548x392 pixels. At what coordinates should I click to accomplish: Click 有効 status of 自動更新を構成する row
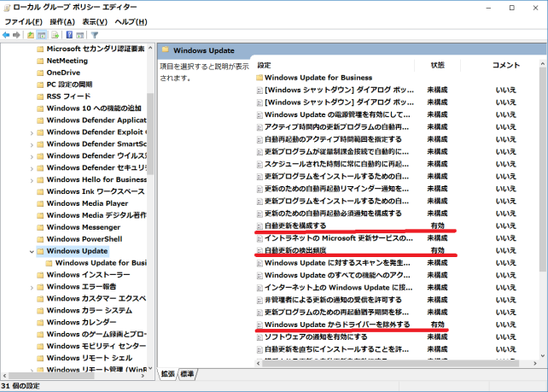(438, 226)
